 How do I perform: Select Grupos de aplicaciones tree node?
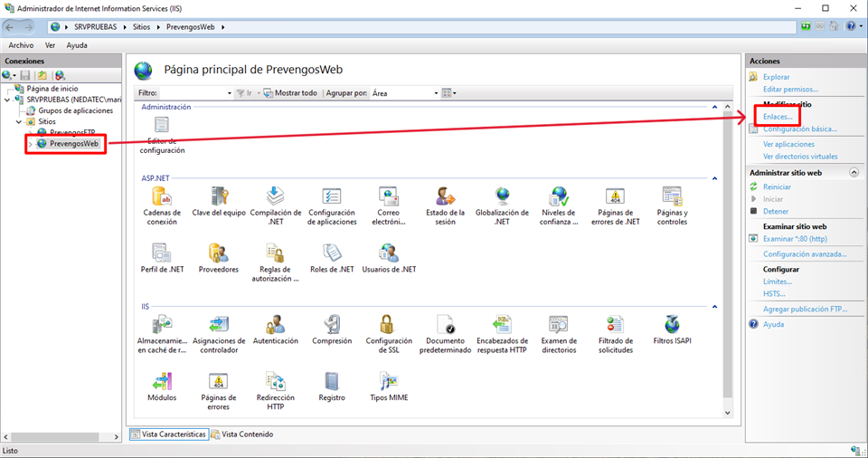click(75, 110)
